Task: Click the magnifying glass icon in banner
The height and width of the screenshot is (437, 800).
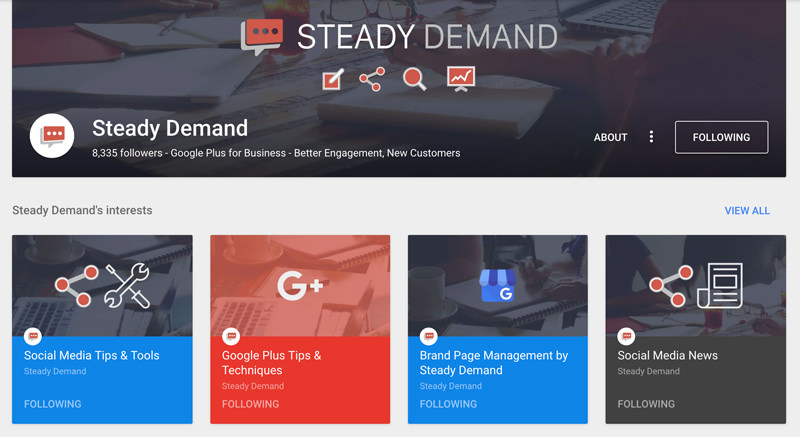Action: coord(414,79)
